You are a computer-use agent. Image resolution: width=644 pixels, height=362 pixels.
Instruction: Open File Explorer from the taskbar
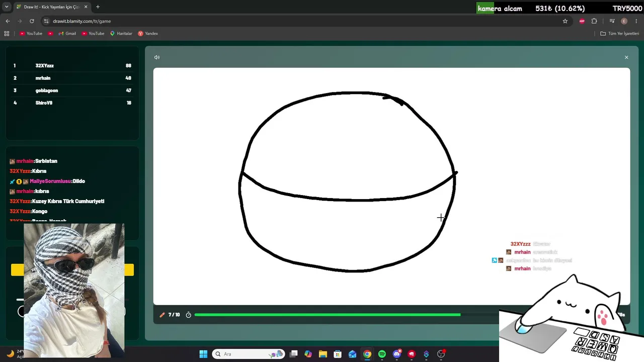tap(323, 354)
